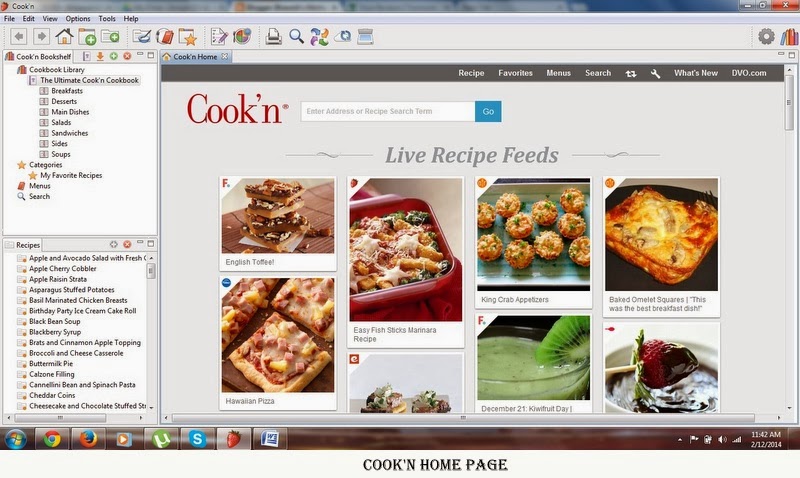Click Recipes list vertical scrollbar thumb

pyautogui.click(x=151, y=271)
